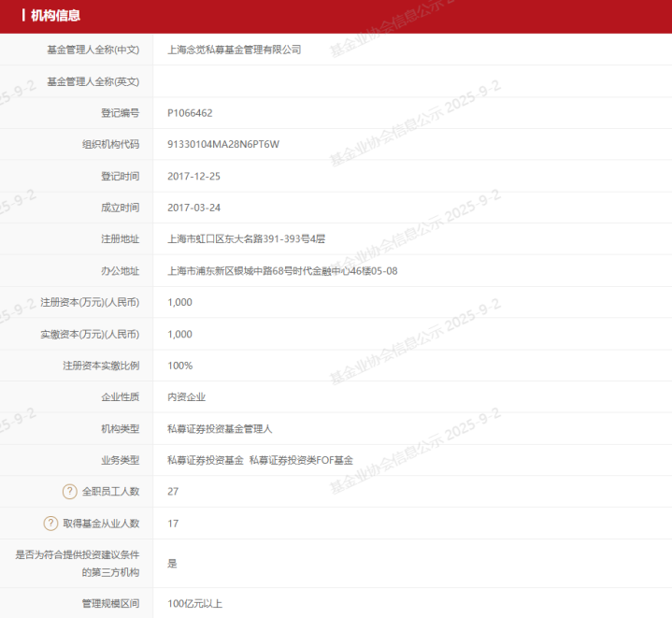Click the label 基金管理人全称(中文)
The image size is (672, 618).
(x=93, y=50)
